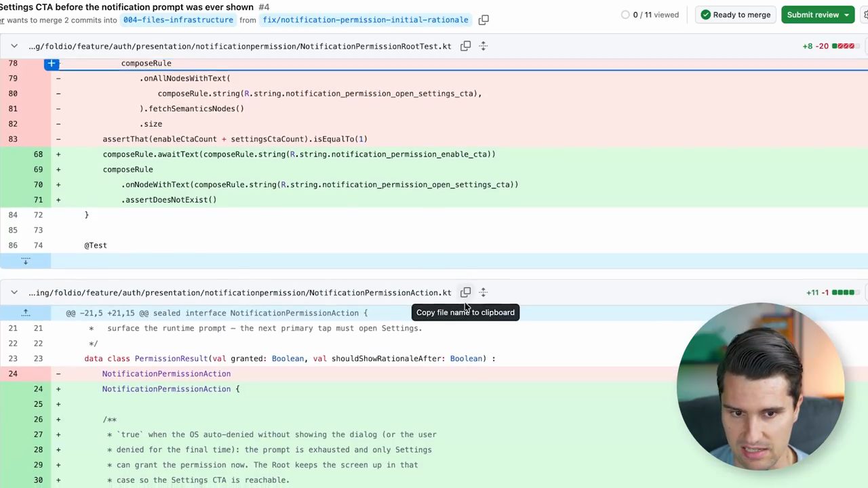Viewport: 868px width, 488px height.
Task: Click the webcam video overlay of presenter
Action: tap(760, 387)
